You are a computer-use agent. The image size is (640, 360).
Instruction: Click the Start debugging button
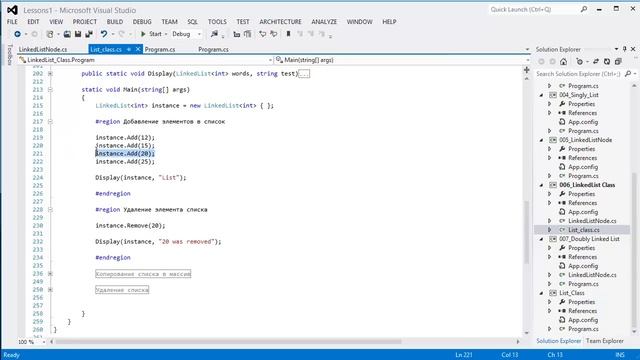point(151,34)
